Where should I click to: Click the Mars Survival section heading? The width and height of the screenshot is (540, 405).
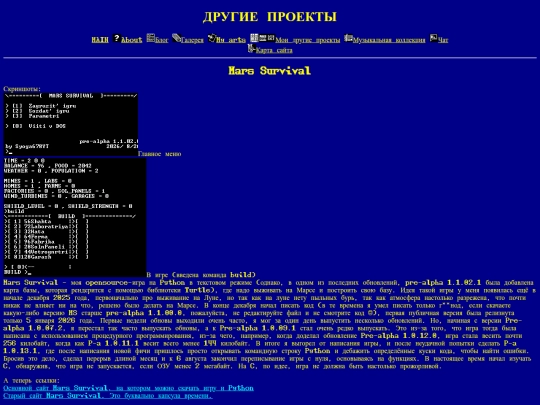270,71
